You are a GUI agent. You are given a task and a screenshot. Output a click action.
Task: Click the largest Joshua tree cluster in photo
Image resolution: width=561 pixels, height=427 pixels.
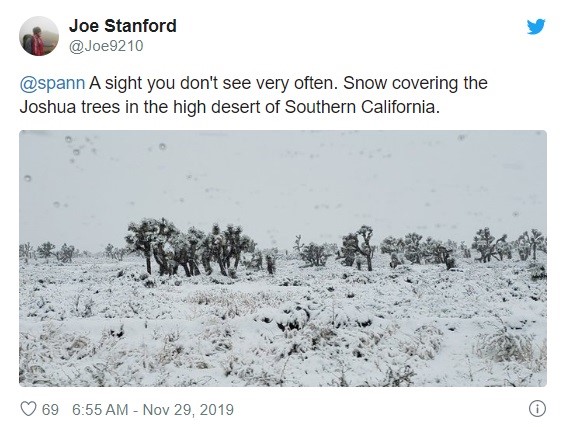[188, 248]
